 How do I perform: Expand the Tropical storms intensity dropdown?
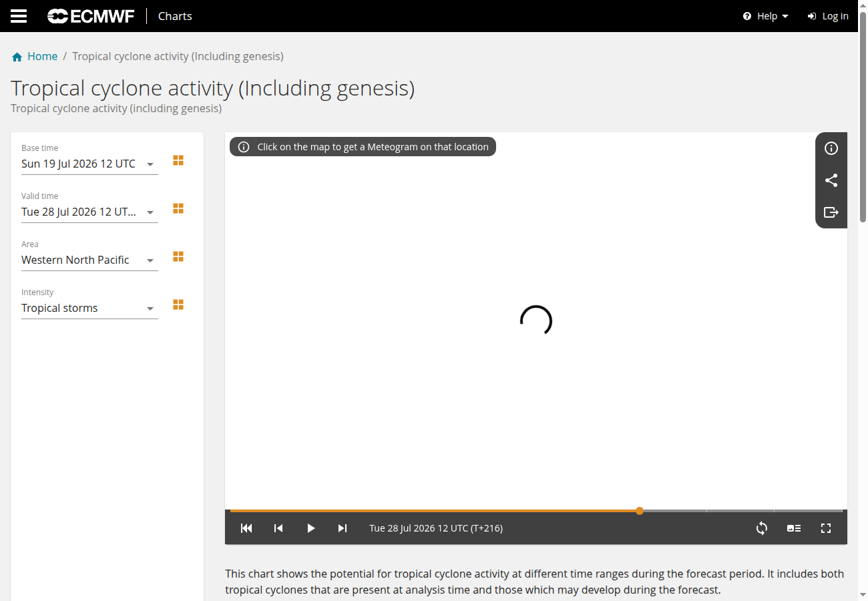point(89,308)
